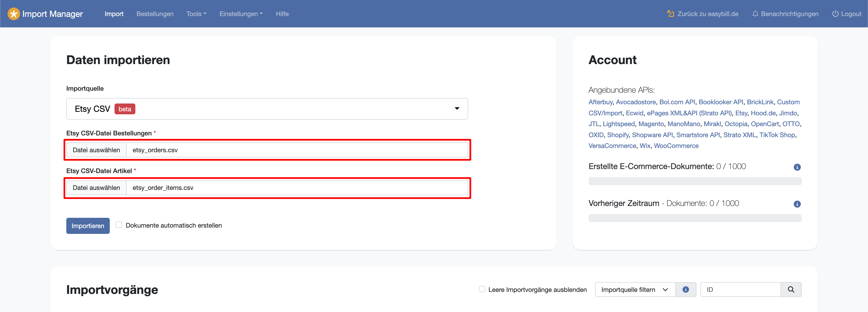Click info icon beside Vorheriger Zeitraum
868x312 pixels.
pyautogui.click(x=797, y=204)
